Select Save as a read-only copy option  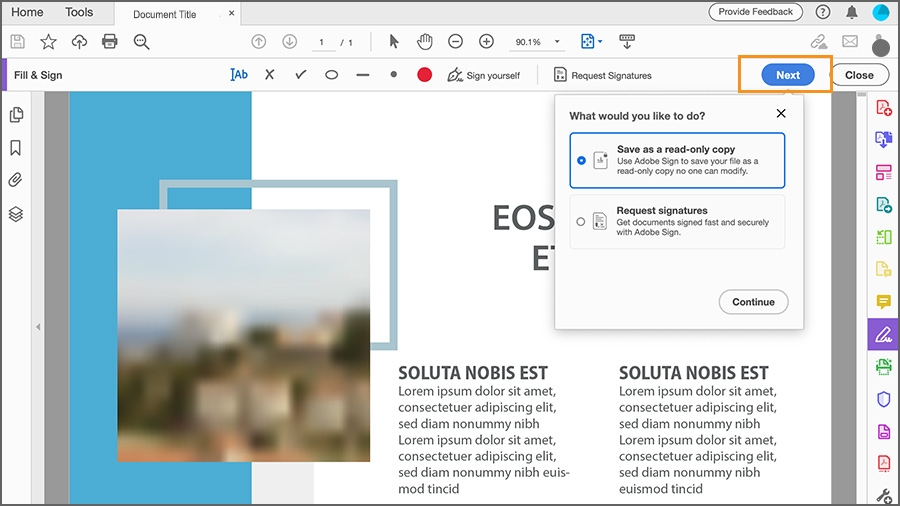[x=677, y=161]
